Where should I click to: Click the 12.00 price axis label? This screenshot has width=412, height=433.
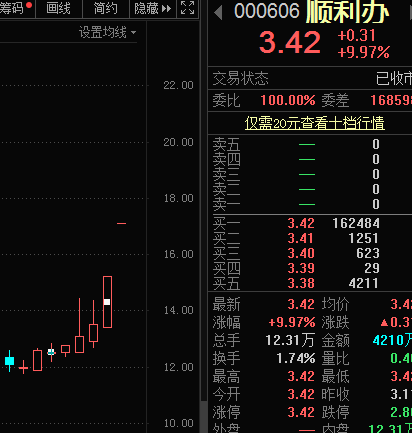(178, 367)
